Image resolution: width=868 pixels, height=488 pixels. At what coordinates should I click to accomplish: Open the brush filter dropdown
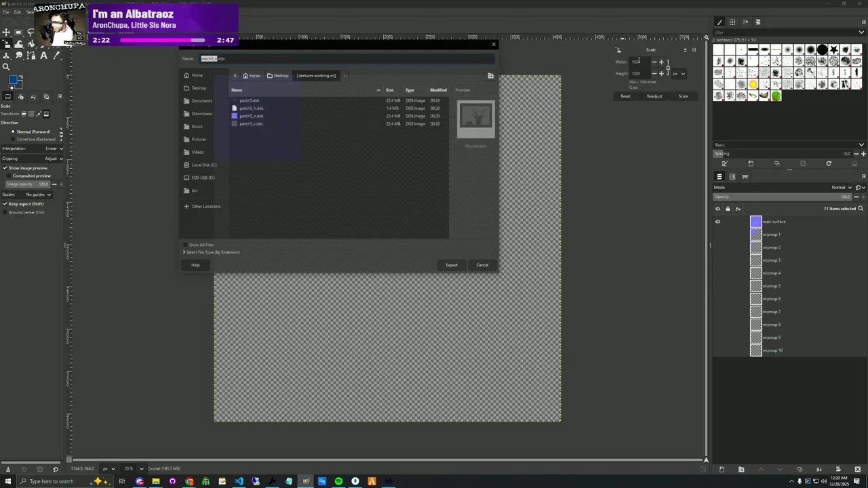pos(862,32)
